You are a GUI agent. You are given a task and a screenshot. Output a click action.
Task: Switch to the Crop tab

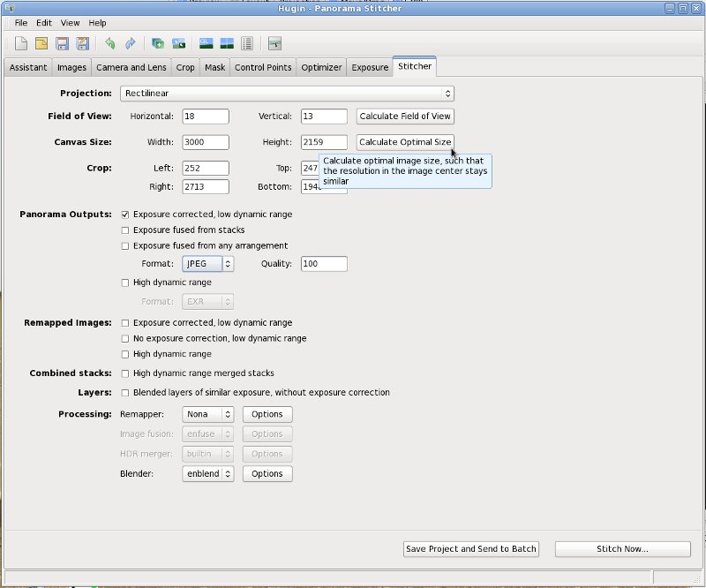(x=185, y=67)
